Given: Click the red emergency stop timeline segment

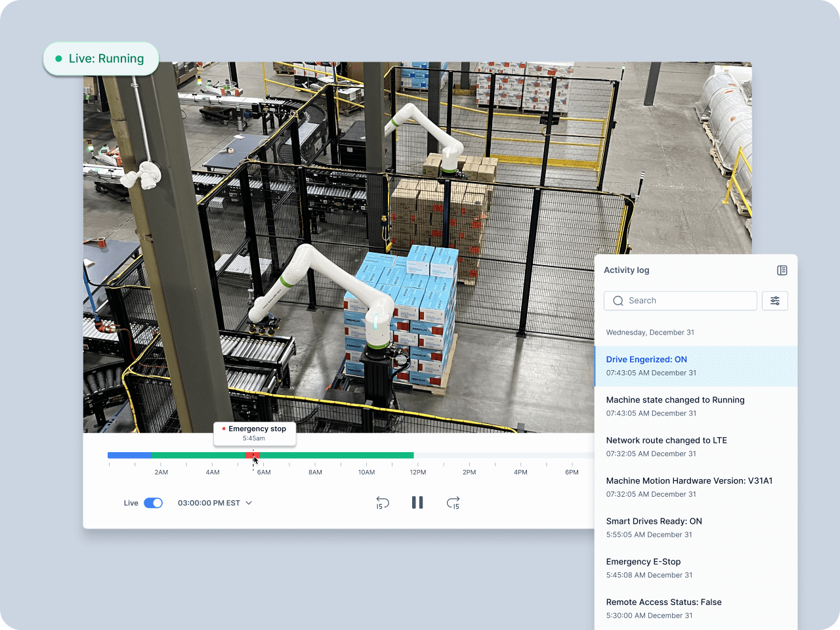Looking at the screenshot, I should click(252, 455).
